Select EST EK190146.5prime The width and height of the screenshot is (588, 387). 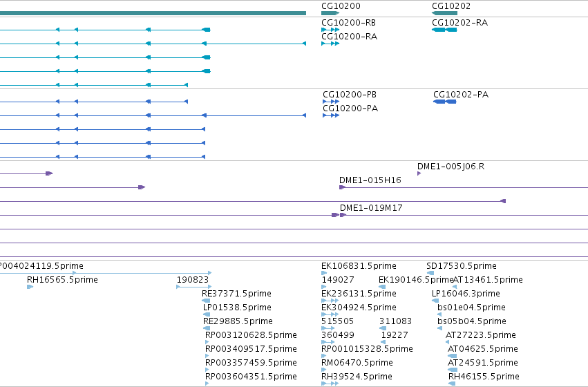coord(415,280)
